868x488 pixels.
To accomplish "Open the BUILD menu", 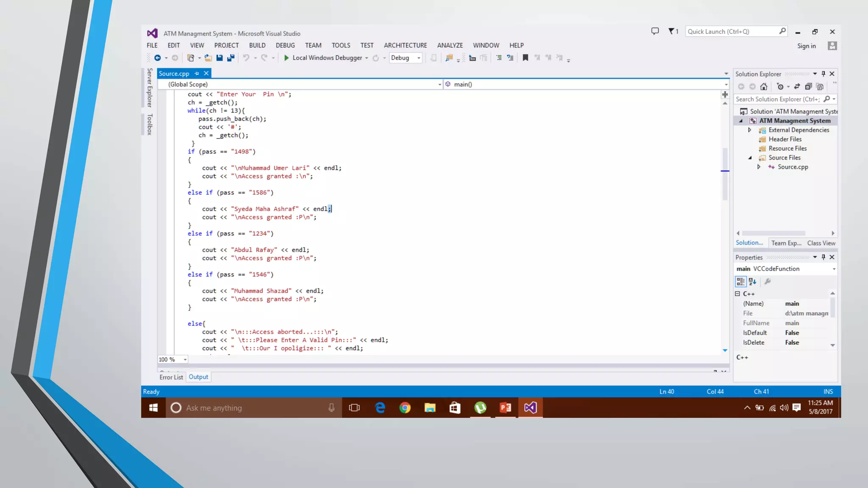I will coord(257,45).
